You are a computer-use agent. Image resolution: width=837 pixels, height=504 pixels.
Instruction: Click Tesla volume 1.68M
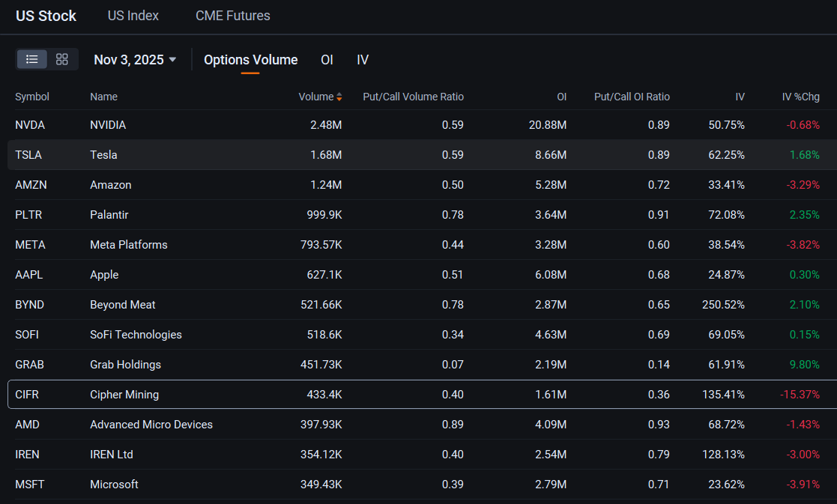(326, 155)
